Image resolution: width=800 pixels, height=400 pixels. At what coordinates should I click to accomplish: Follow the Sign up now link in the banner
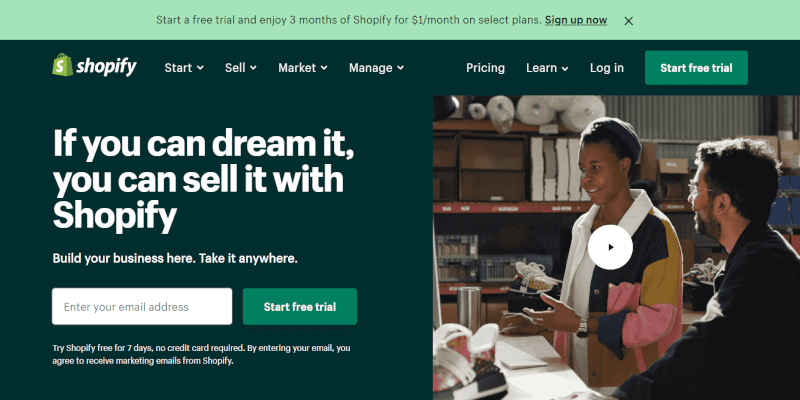point(576,20)
